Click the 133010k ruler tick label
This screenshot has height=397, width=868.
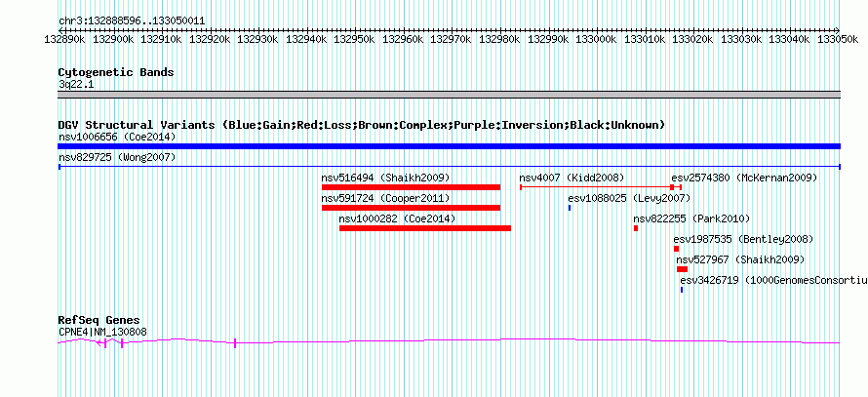645,39
